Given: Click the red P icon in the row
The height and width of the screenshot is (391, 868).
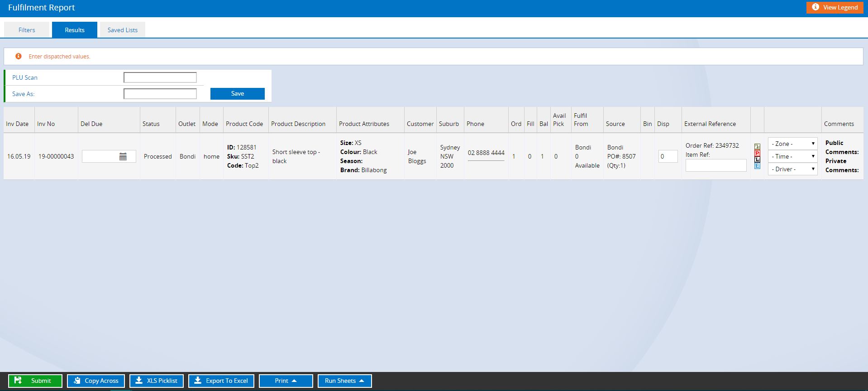Looking at the screenshot, I should tap(757, 153).
